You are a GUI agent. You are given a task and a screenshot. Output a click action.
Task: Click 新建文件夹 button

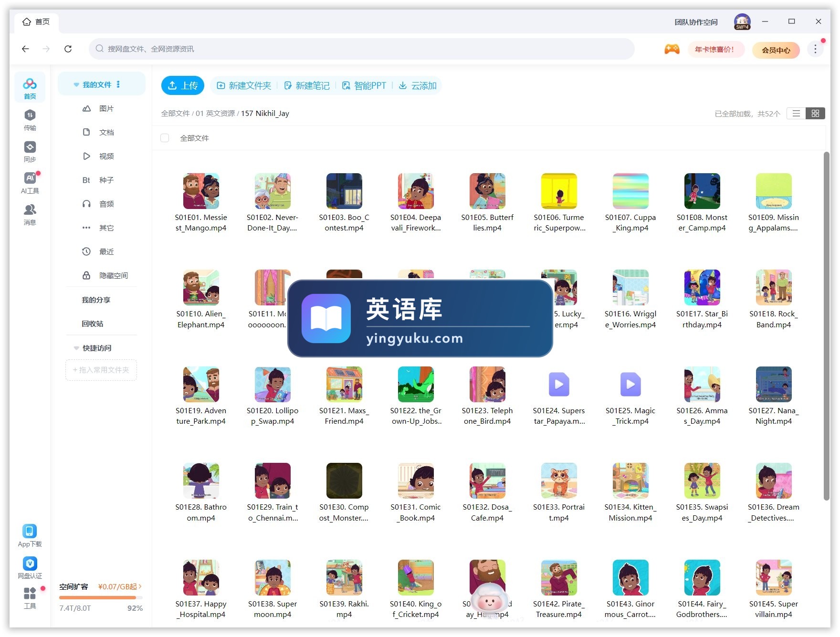[x=244, y=85]
